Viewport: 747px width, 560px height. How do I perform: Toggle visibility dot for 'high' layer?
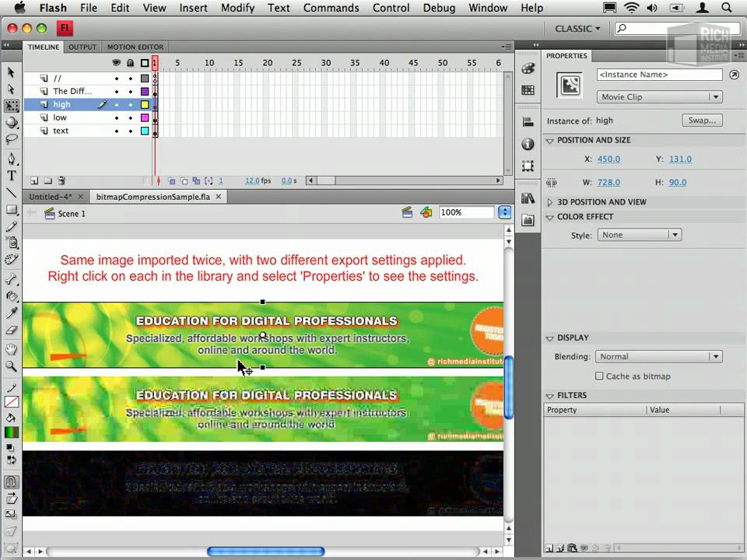click(x=117, y=105)
